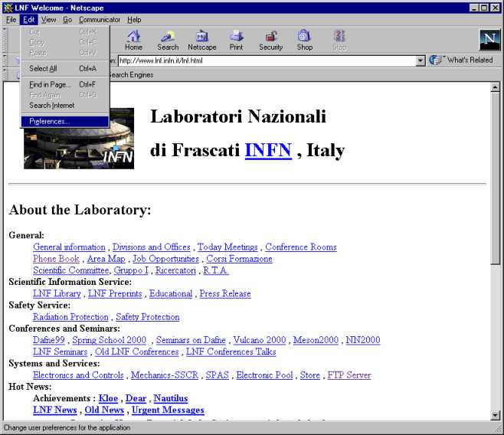Open the Ricercatori link
504x435 pixels.
pos(176,270)
